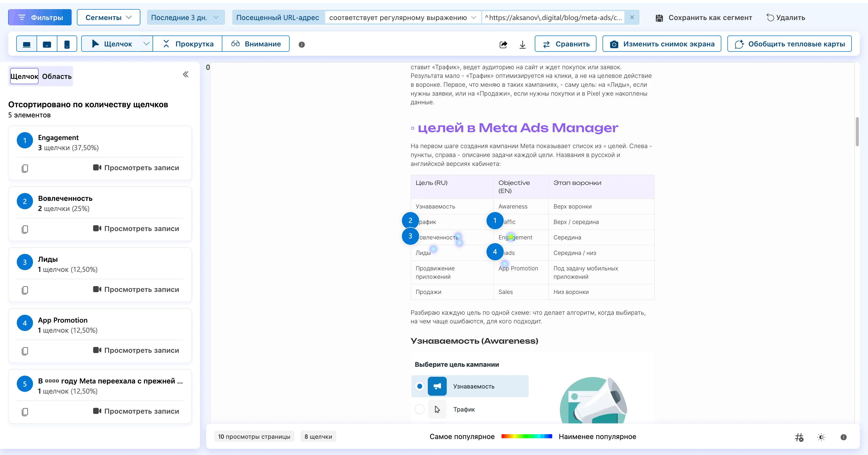This screenshot has width=868, height=455.
Task: Click the Sales table cell
Action: pos(521,292)
